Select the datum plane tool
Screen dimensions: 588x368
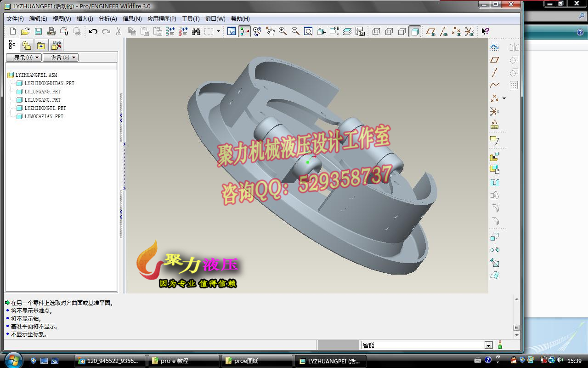point(495,59)
